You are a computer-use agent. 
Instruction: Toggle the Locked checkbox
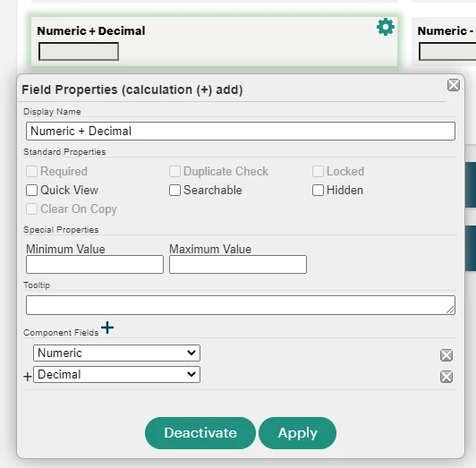point(318,171)
